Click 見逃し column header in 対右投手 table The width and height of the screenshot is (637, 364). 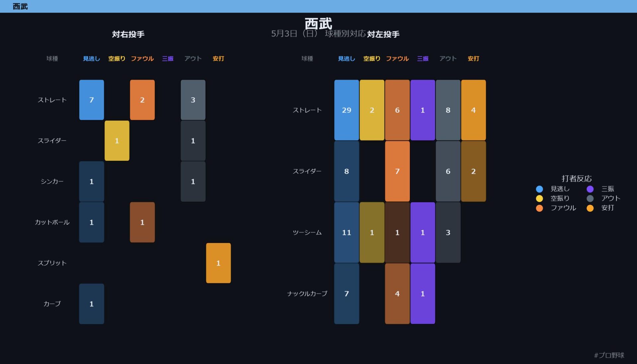[92, 59]
